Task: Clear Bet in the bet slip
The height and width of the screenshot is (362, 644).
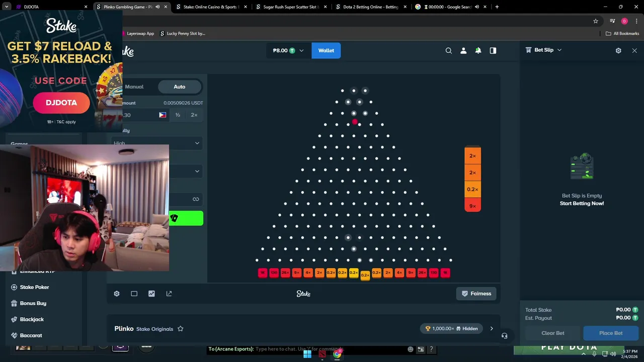Action: click(x=553, y=333)
